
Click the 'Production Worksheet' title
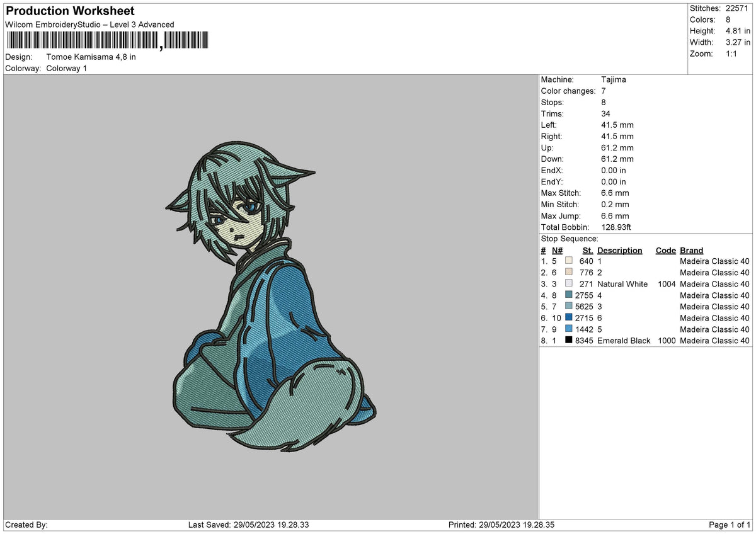point(70,11)
